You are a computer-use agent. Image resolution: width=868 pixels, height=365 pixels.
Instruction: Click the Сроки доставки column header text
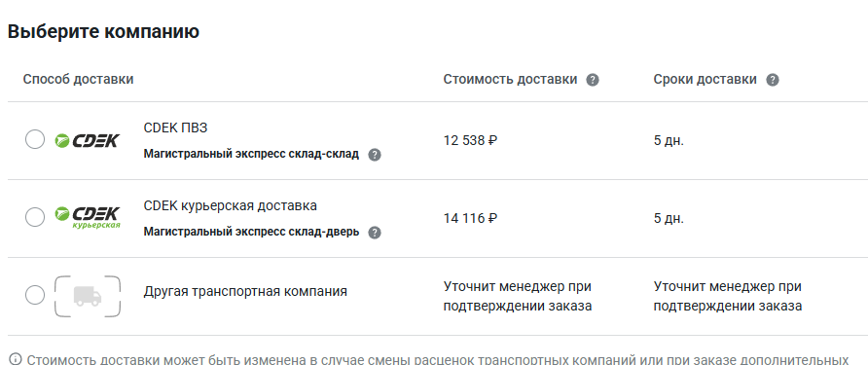click(x=705, y=79)
